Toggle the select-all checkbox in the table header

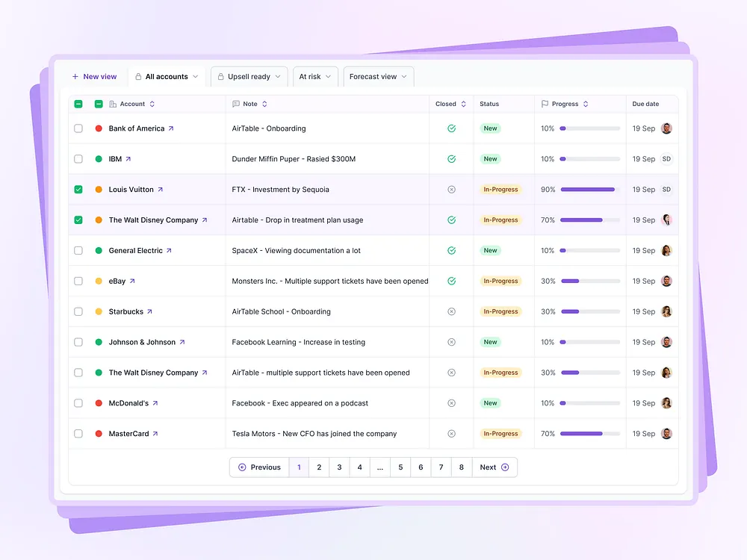pyautogui.click(x=78, y=104)
